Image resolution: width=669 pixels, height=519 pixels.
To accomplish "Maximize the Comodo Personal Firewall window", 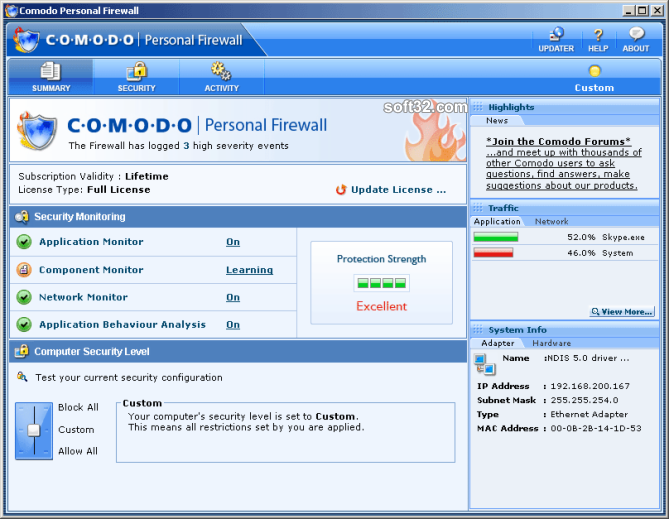I will 642,11.
